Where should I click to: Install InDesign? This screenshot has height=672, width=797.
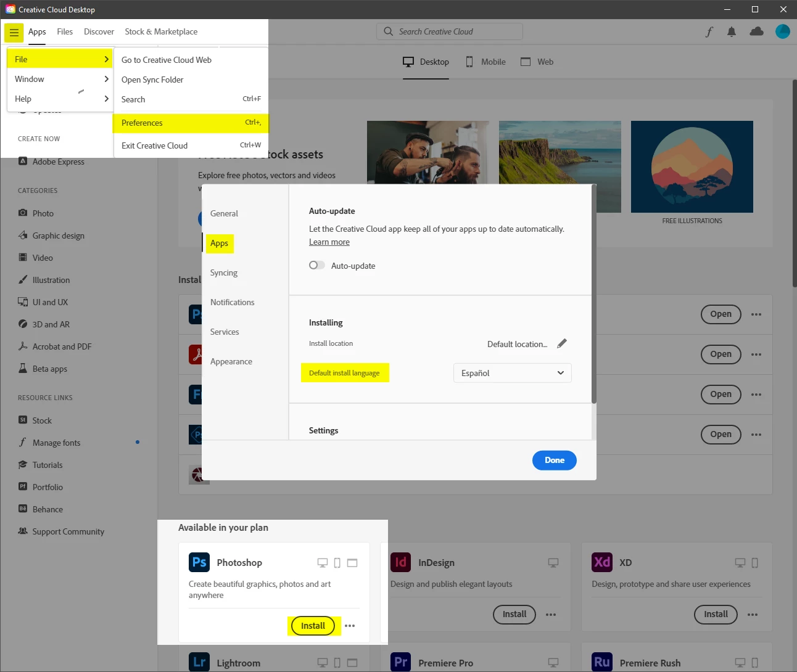pyautogui.click(x=514, y=614)
